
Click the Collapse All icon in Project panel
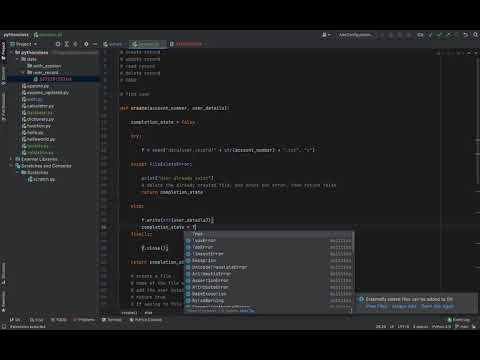76,44
